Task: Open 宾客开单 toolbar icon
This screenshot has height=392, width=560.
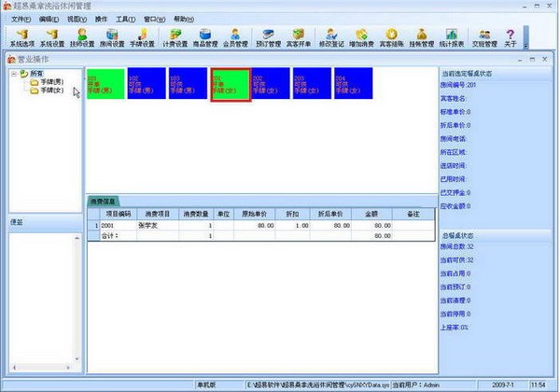Action: (x=299, y=37)
